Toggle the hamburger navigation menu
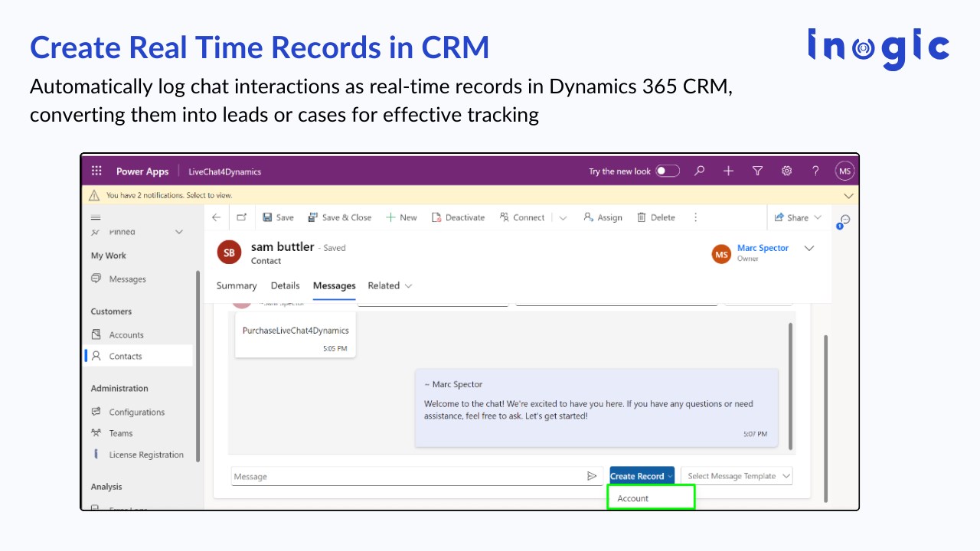980x551 pixels. pos(96,218)
